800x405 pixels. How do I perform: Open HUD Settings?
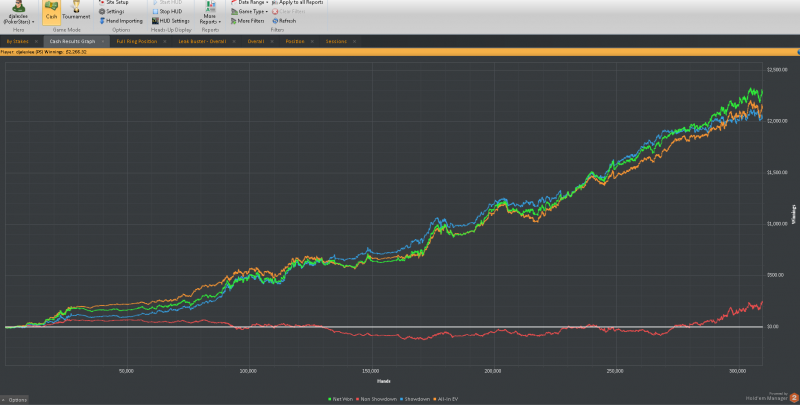pyautogui.click(x=173, y=20)
